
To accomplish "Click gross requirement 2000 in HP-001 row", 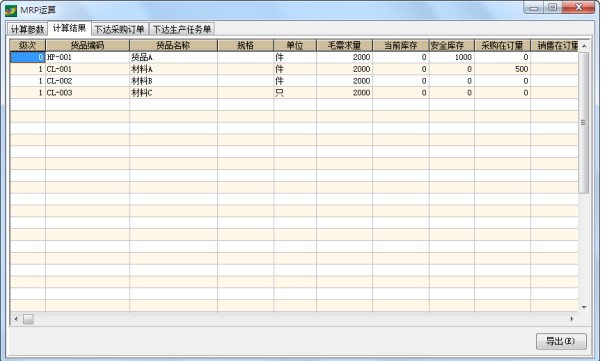I will pyautogui.click(x=344, y=57).
